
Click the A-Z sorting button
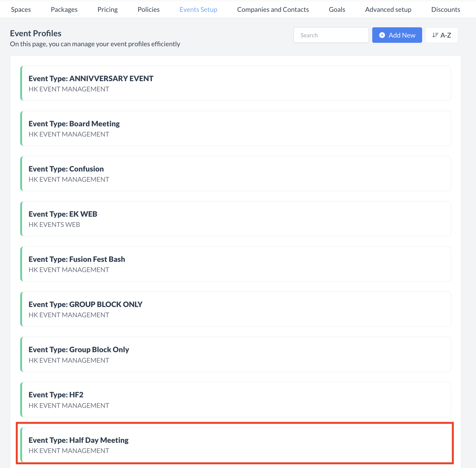(x=442, y=35)
